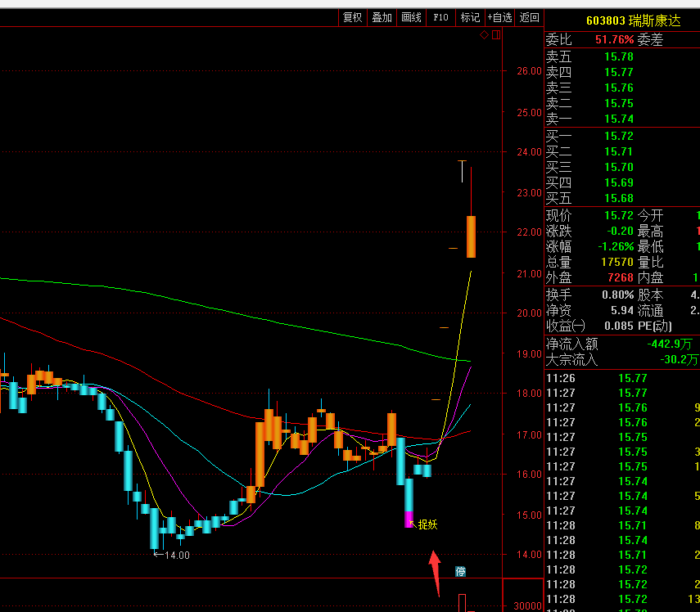Screen dimensions: 700x612
Task: Click the 14.00 low-price annotation on chart
Action: 177,556
